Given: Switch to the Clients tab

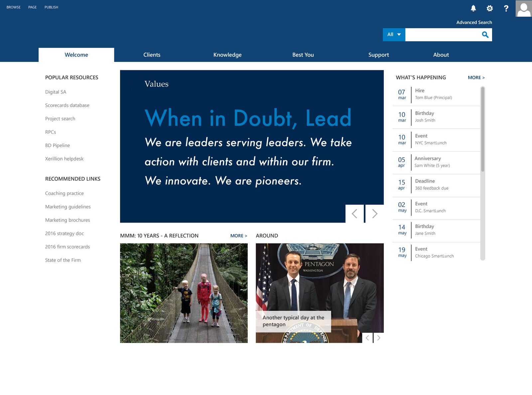Looking at the screenshot, I should (152, 55).
